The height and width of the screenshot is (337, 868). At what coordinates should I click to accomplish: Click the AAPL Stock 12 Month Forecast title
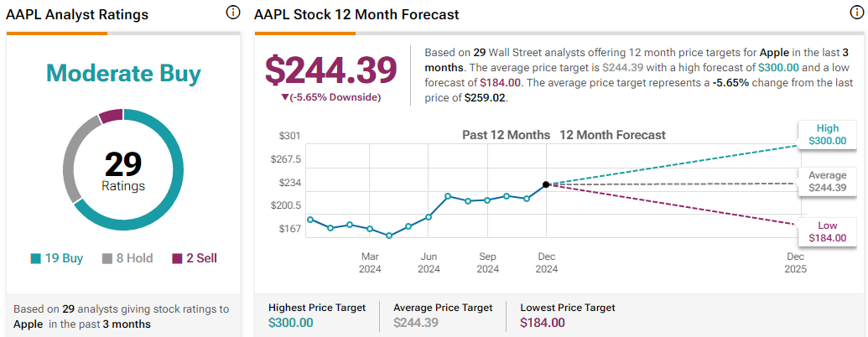click(x=356, y=15)
